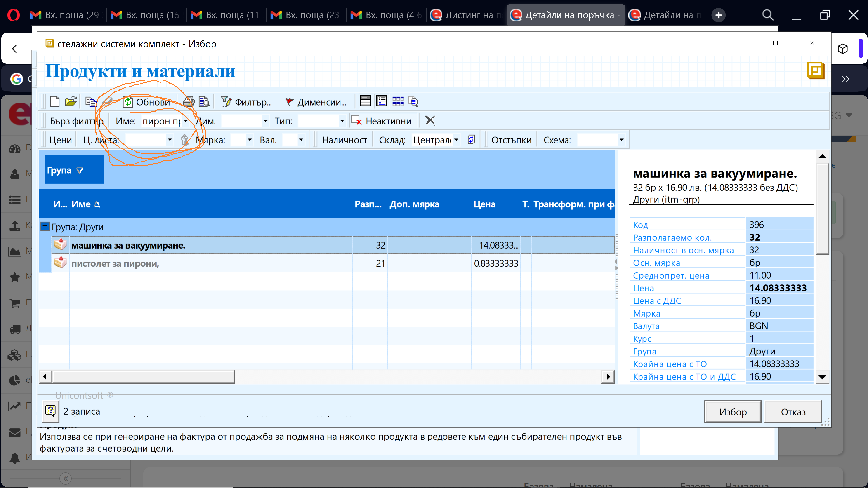Open the Ц. листа dropdown

click(170, 140)
